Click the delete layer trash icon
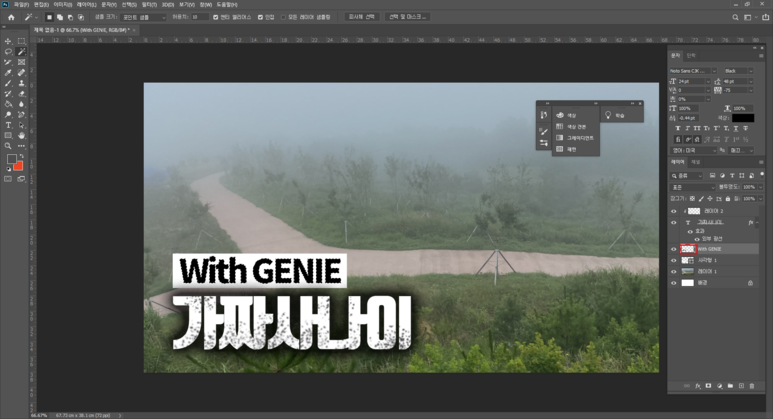The image size is (773, 419). [752, 386]
